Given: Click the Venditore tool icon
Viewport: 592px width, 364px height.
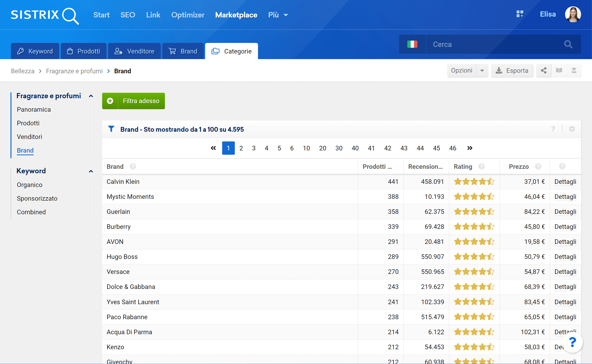Looking at the screenshot, I should pos(118,51).
